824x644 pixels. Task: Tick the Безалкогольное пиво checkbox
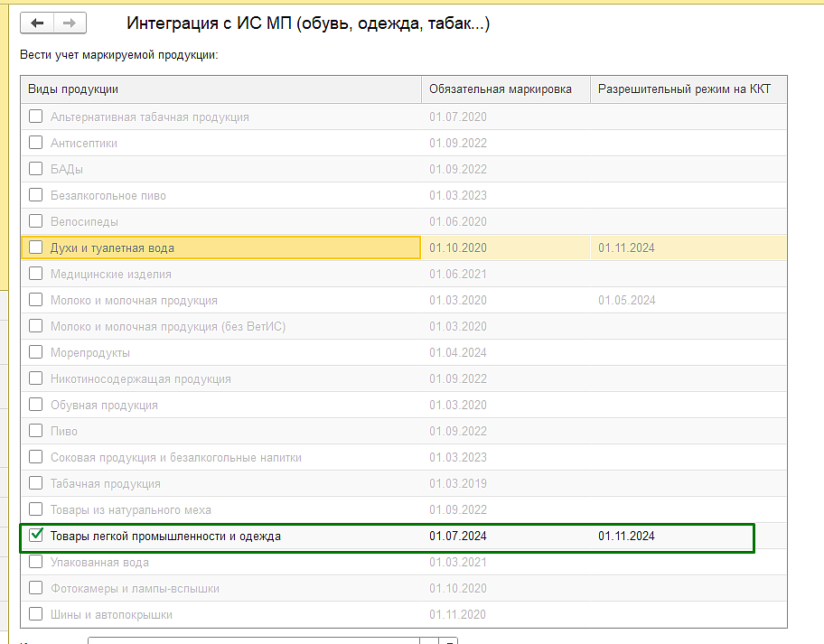pyautogui.click(x=36, y=195)
